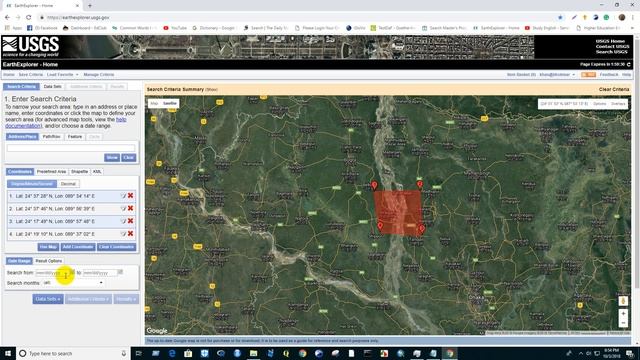Viewport: 640px width, 360px height.
Task: Proceed with the Data Sets » button
Action: (48, 299)
